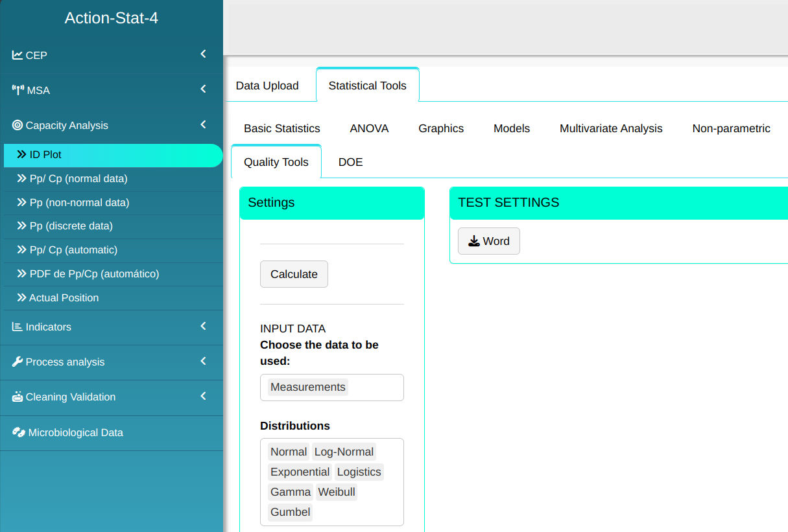The image size is (788, 532).
Task: Click the CEP chart line icon
Action: 18,55
